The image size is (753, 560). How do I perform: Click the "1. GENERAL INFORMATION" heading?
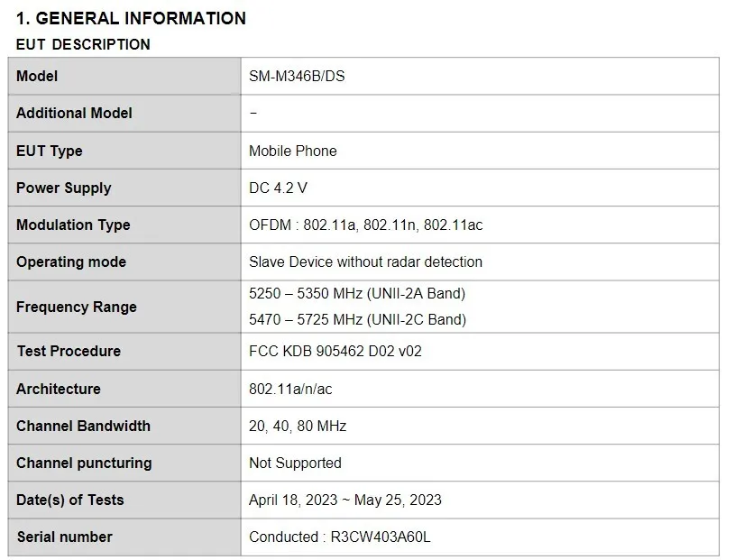point(131,18)
